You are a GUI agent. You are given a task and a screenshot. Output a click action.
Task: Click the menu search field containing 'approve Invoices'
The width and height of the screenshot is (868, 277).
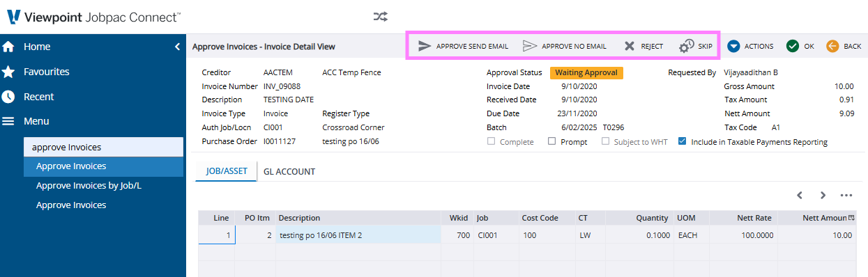point(104,147)
